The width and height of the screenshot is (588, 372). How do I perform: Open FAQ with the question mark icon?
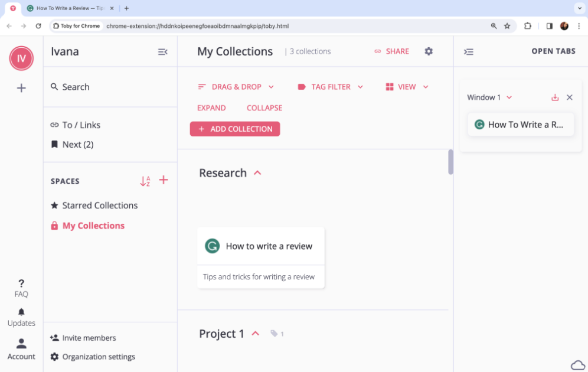[21, 283]
